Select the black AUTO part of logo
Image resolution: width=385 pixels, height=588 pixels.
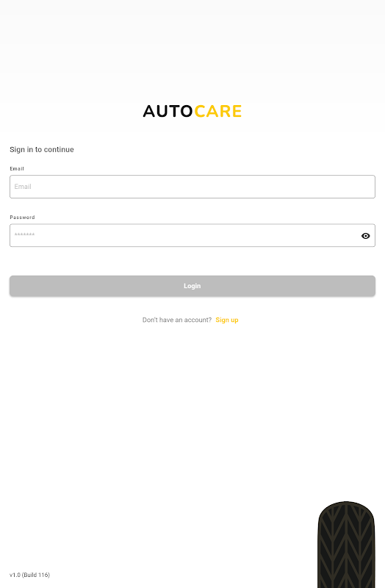tap(168, 112)
